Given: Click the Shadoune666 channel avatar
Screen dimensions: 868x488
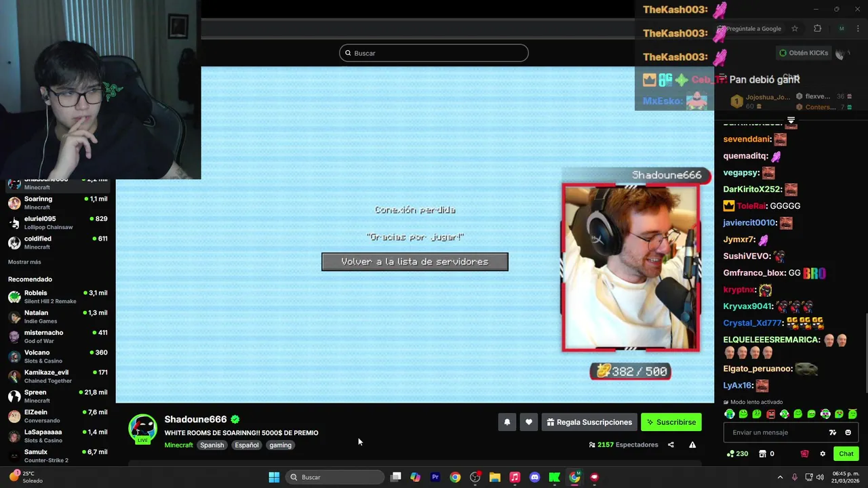Looking at the screenshot, I should [143, 429].
